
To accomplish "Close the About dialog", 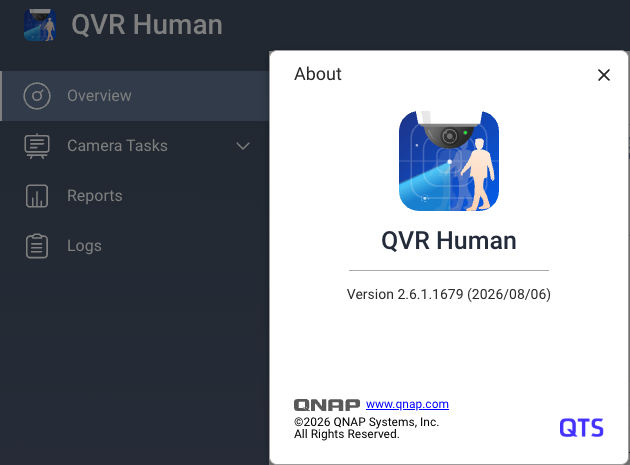I will 604,75.
